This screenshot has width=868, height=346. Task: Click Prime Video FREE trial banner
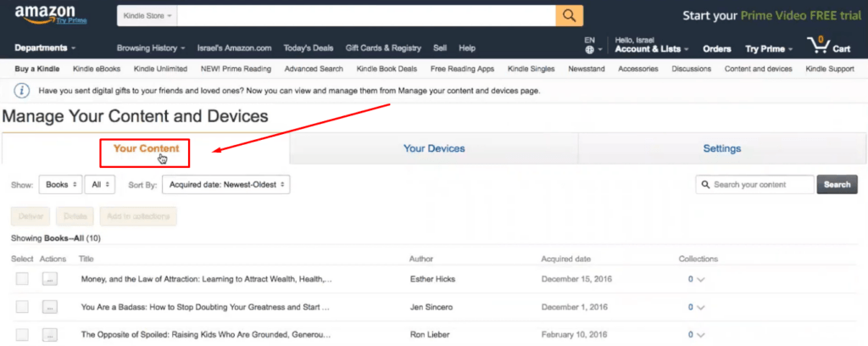click(772, 15)
